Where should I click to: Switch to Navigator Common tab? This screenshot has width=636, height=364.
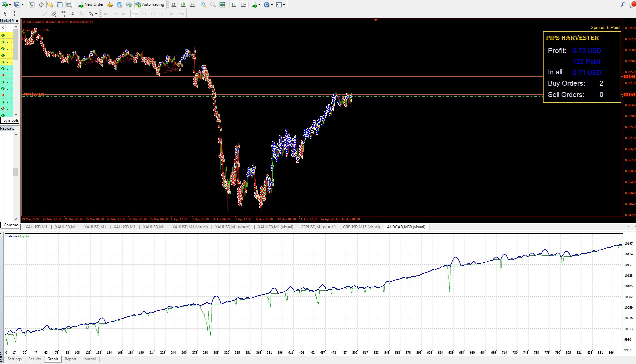pyautogui.click(x=10, y=225)
